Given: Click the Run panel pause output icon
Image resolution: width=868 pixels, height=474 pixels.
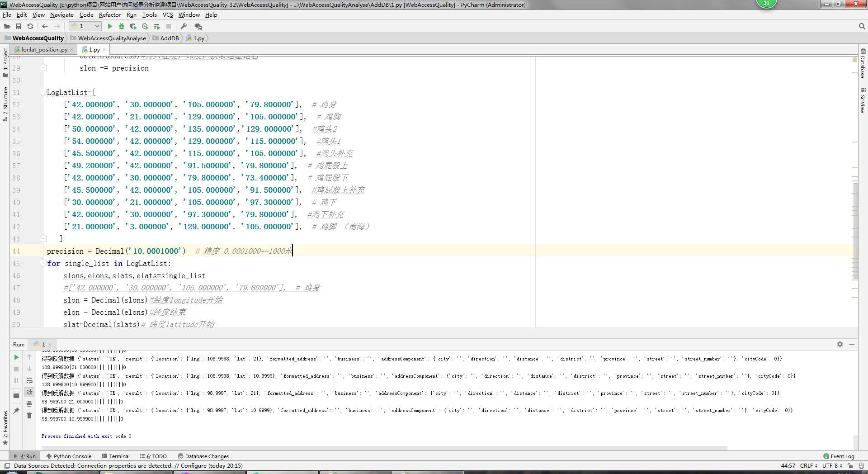Looking at the screenshot, I should (16, 381).
